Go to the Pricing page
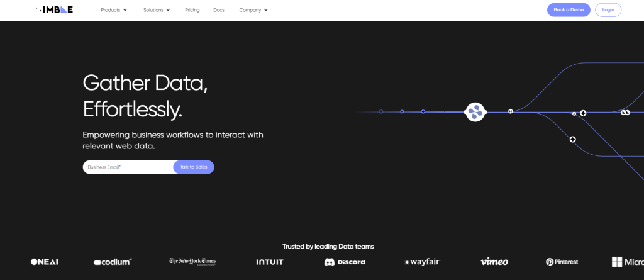Viewport: 644px width, 280px height. click(x=192, y=10)
